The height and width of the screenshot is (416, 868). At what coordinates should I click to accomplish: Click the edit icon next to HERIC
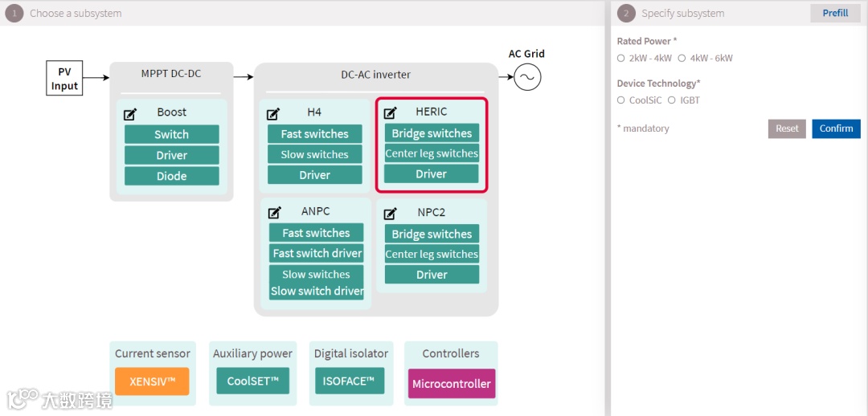[x=391, y=113]
